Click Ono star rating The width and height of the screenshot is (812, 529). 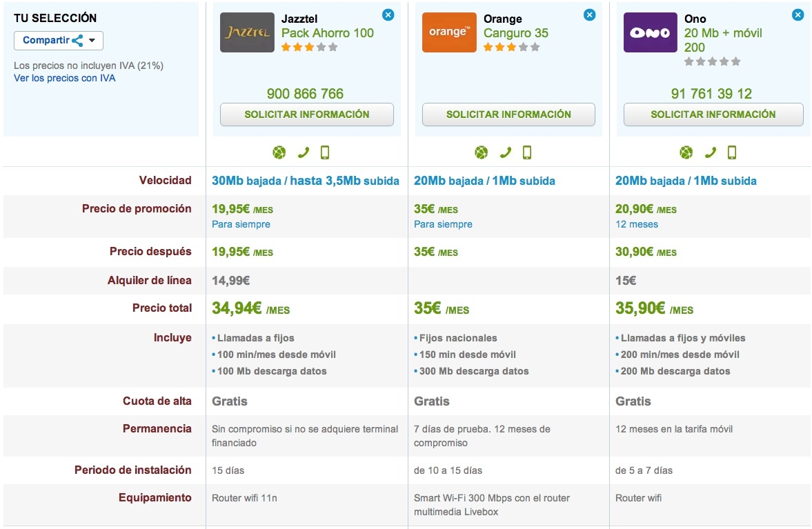point(712,61)
